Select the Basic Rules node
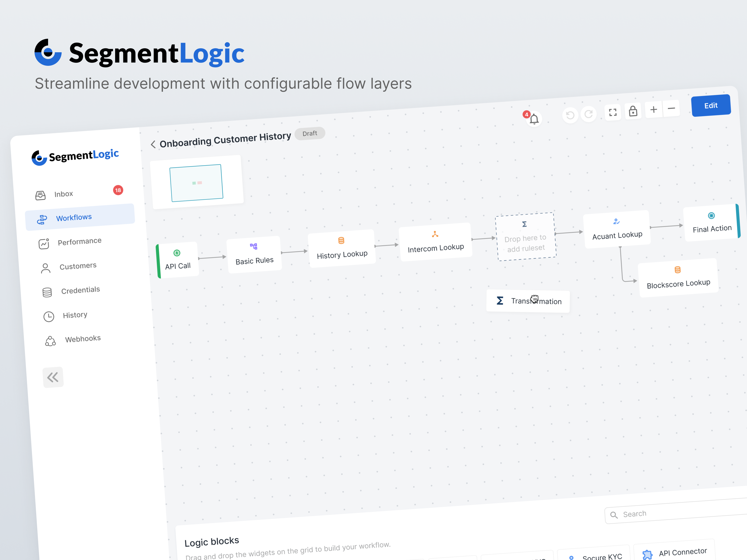The image size is (747, 560). point(254,254)
